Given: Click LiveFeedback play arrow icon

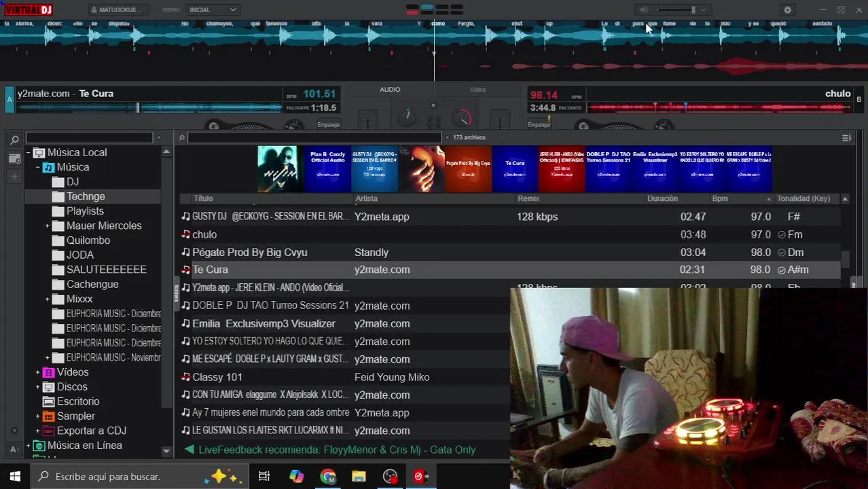Looking at the screenshot, I should [189, 450].
